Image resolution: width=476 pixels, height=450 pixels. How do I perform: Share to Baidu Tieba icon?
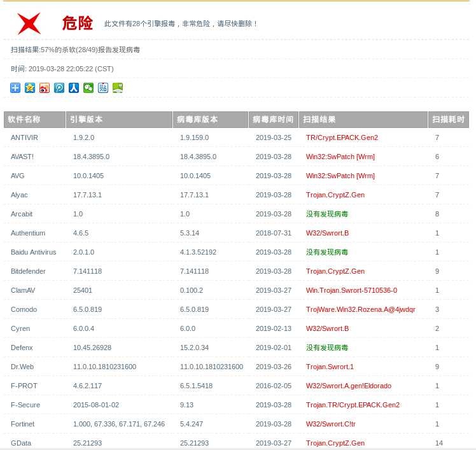coord(103,88)
